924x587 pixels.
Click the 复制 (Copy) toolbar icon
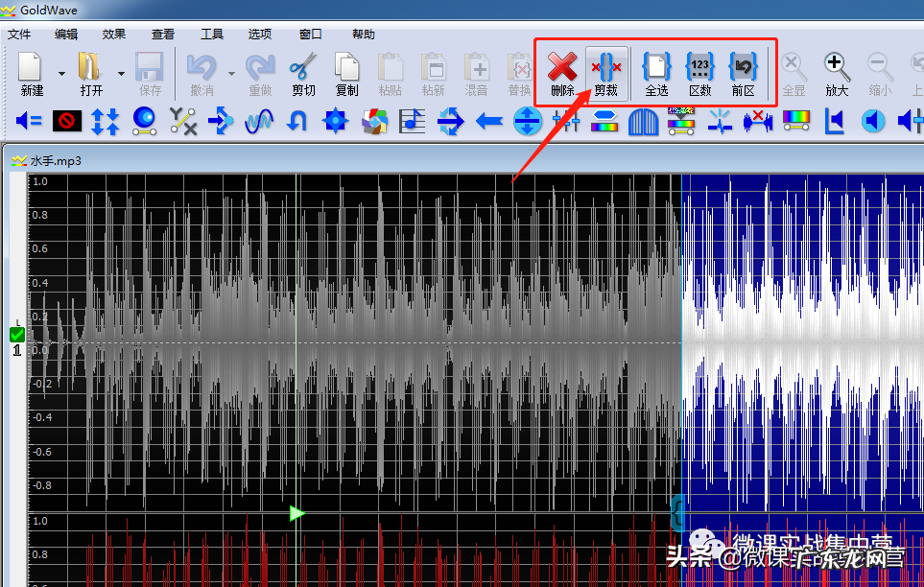pos(346,73)
